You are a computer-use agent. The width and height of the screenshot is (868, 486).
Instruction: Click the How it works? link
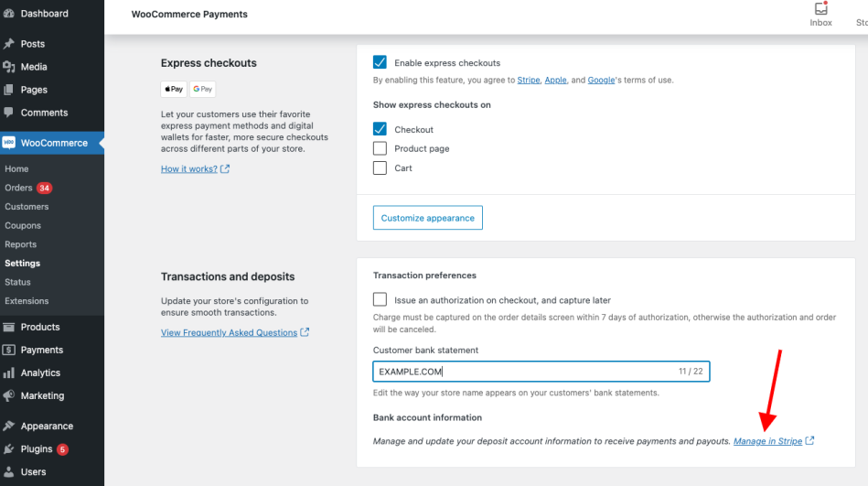(x=189, y=169)
